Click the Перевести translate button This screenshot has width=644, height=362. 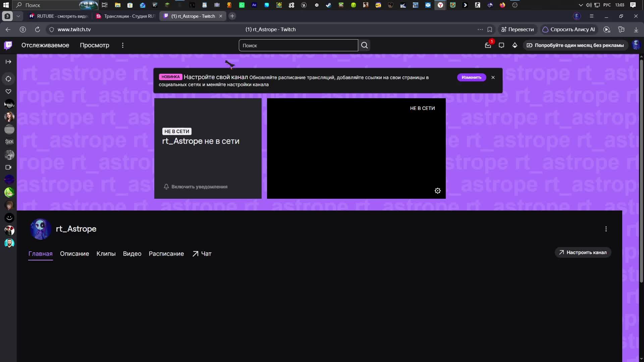point(518,29)
